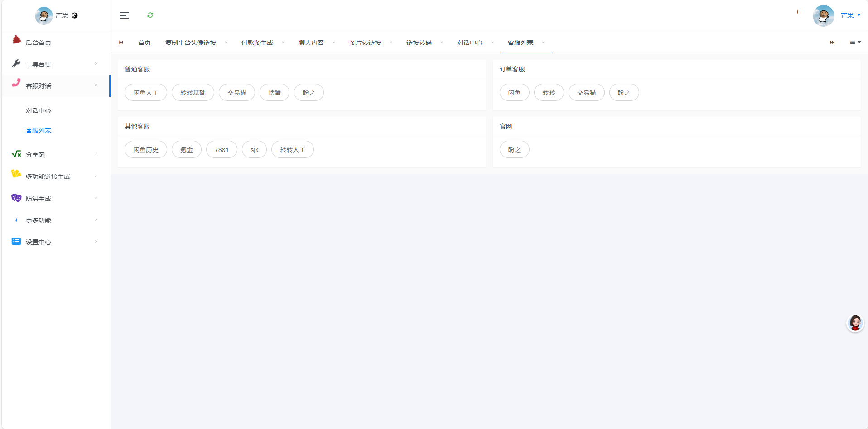Click the green refresh icon
Viewport: 868px width, 429px height.
pyautogui.click(x=150, y=15)
